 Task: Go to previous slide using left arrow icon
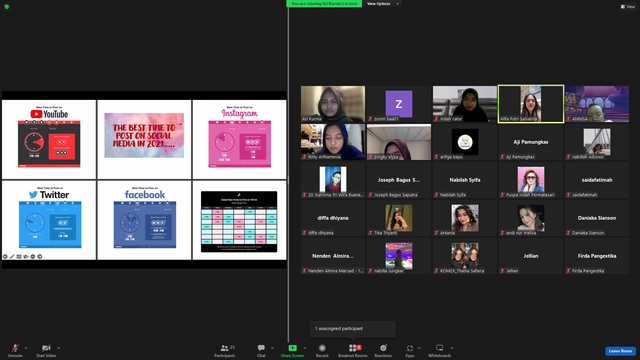pyautogui.click(x=5, y=256)
